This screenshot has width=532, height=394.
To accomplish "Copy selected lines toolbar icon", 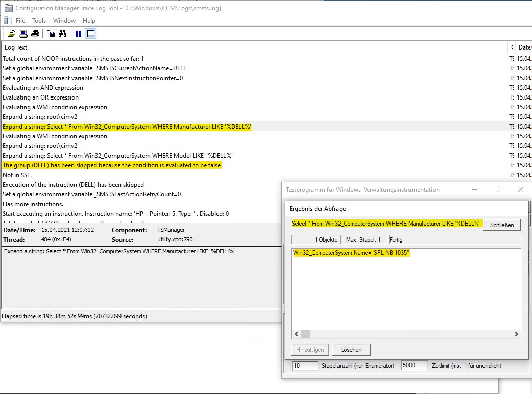I will click(x=51, y=34).
